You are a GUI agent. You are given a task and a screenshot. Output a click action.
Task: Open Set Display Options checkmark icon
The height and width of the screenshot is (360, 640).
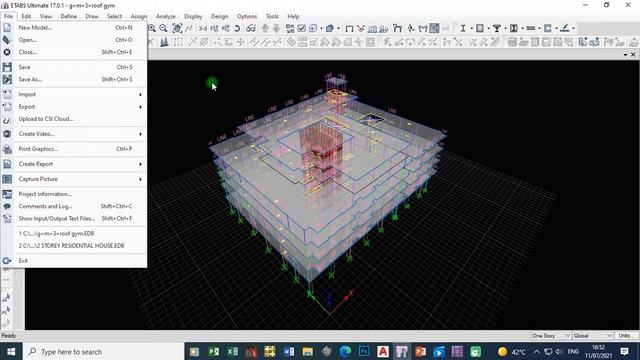coord(301,28)
